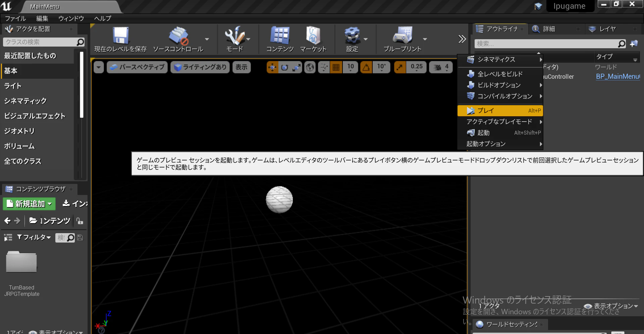The height and width of the screenshot is (334, 644).
Task: Click the Place Actors category list scrollbar
Action: 82,84
